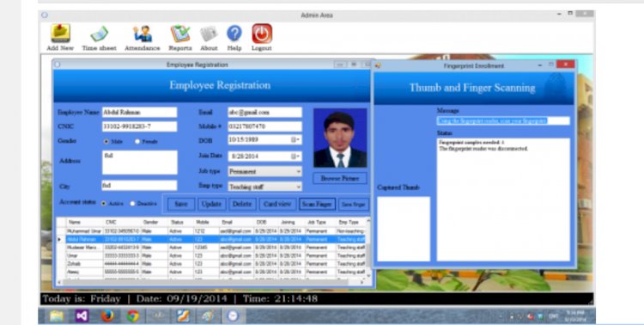
Task: Select the Male gender radio button
Action: [x=106, y=142]
